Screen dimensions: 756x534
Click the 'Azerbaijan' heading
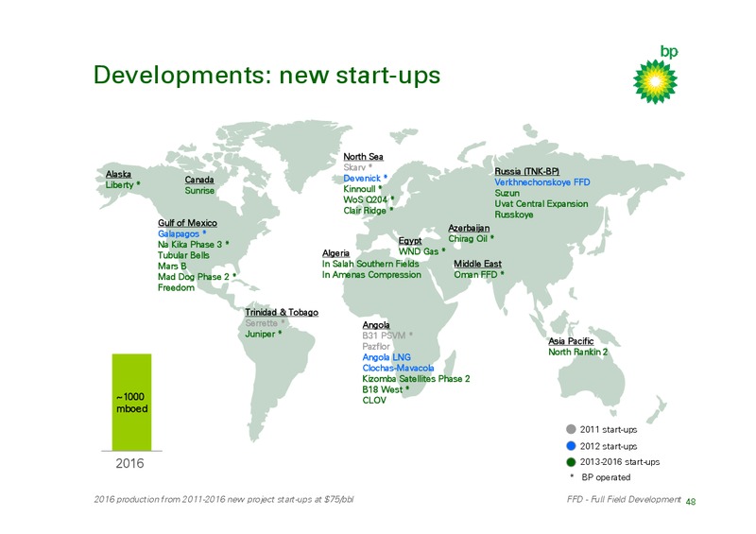[x=469, y=228]
